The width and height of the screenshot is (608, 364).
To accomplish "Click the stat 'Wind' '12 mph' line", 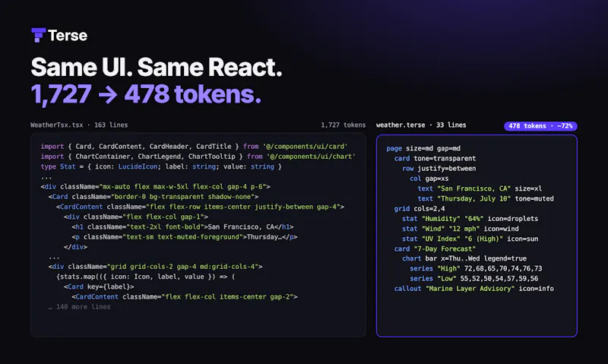I will [x=461, y=229].
